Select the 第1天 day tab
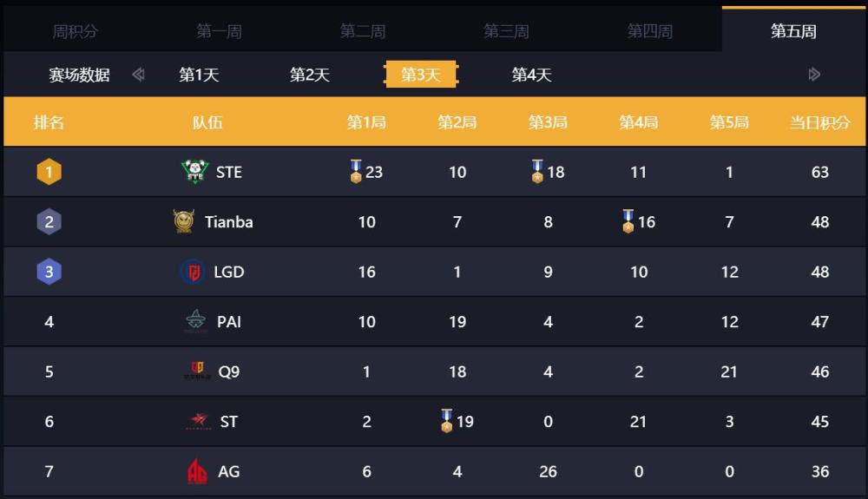Viewport: 868px width, 499px height. point(199,74)
